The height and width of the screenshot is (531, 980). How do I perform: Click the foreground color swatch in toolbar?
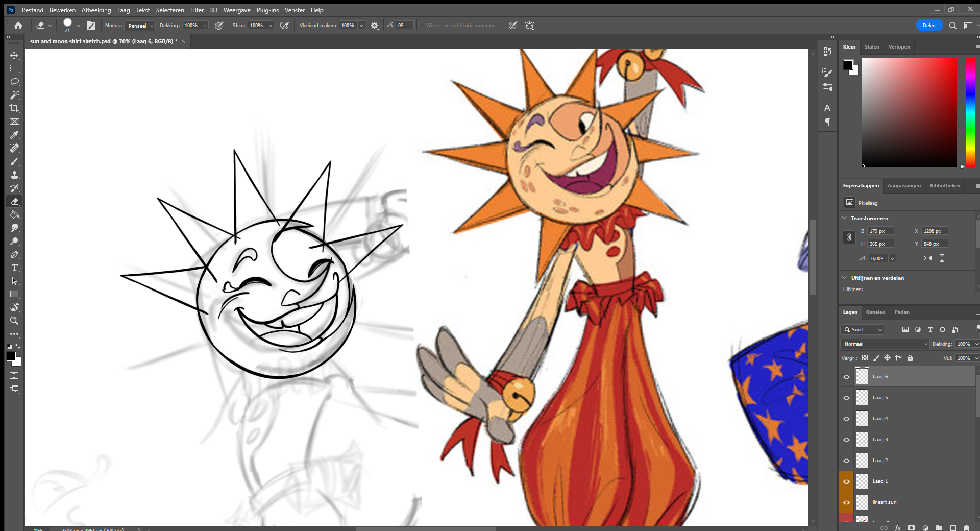pos(11,356)
